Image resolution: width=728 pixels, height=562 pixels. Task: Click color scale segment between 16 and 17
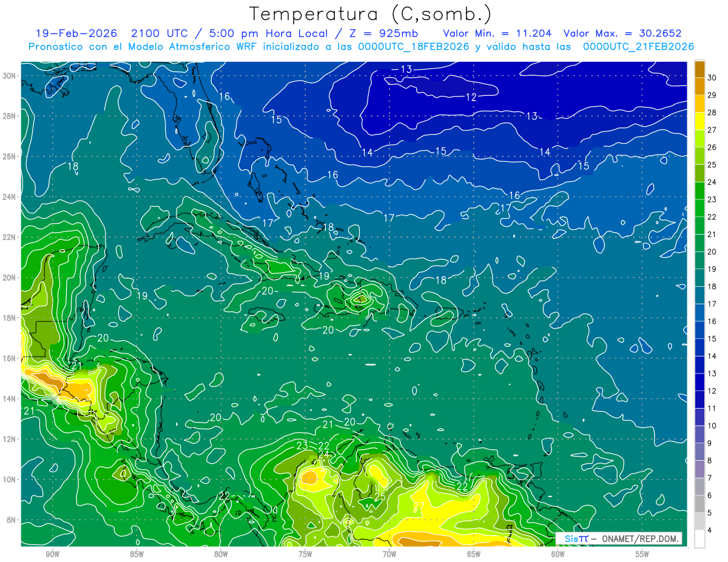(x=699, y=313)
